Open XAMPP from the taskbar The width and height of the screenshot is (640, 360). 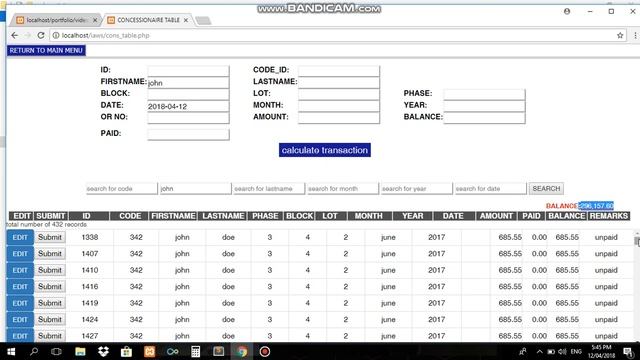[x=149, y=351]
